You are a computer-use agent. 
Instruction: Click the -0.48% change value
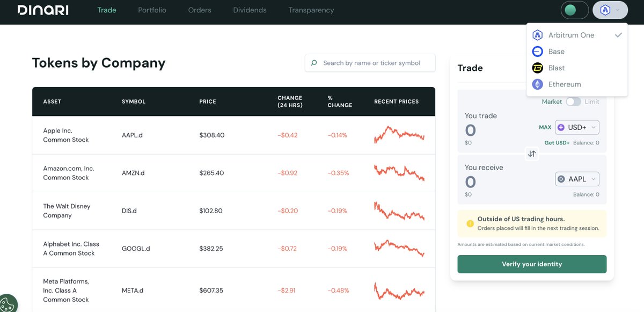(338, 291)
